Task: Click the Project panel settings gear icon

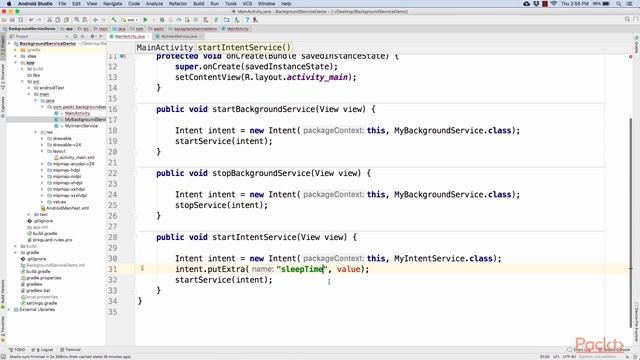Action: pyautogui.click(x=92, y=36)
